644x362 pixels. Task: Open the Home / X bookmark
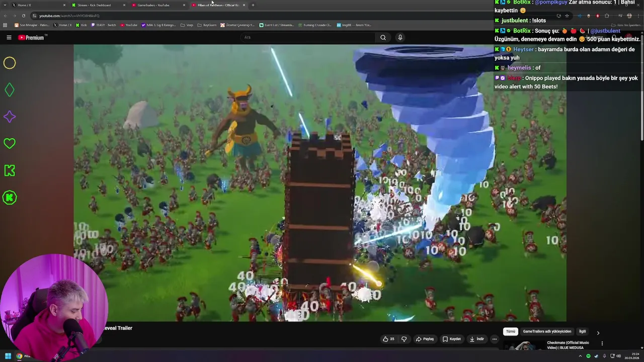[x=62, y=25]
